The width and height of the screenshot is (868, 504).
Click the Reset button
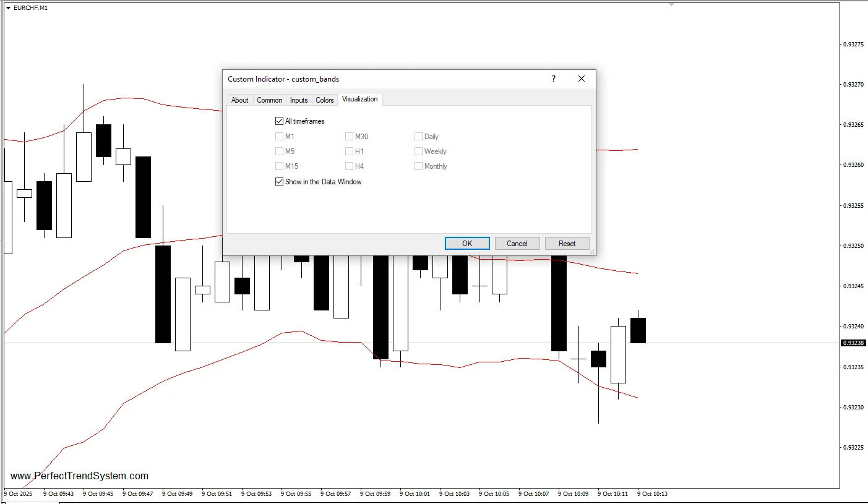pos(567,244)
